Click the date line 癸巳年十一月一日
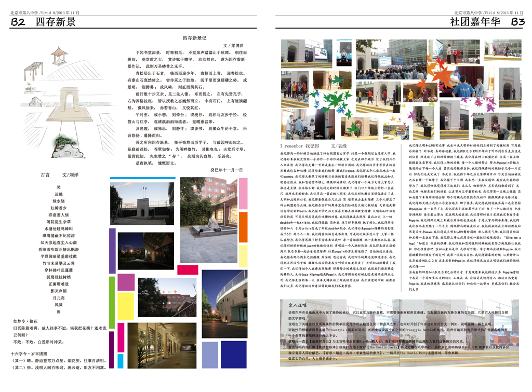 point(227,170)
